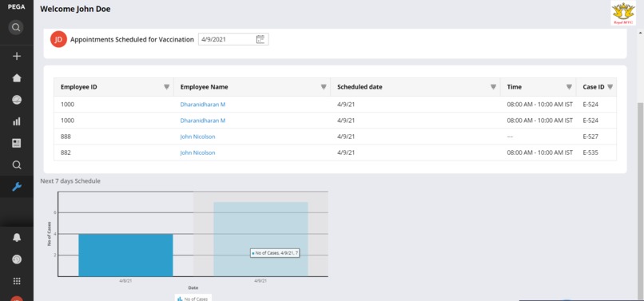Screen dimensions: 644x301
Task: Open the sidebar search icon below PEGA
Action: [x=16, y=27]
